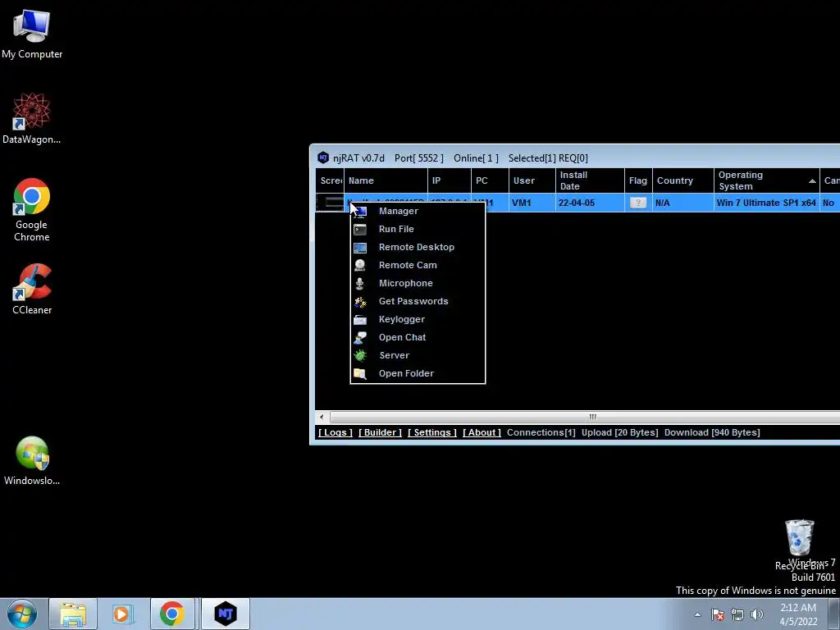This screenshot has width=840, height=630.
Task: Click the horizontal scrollbar left arrow
Action: [322, 417]
